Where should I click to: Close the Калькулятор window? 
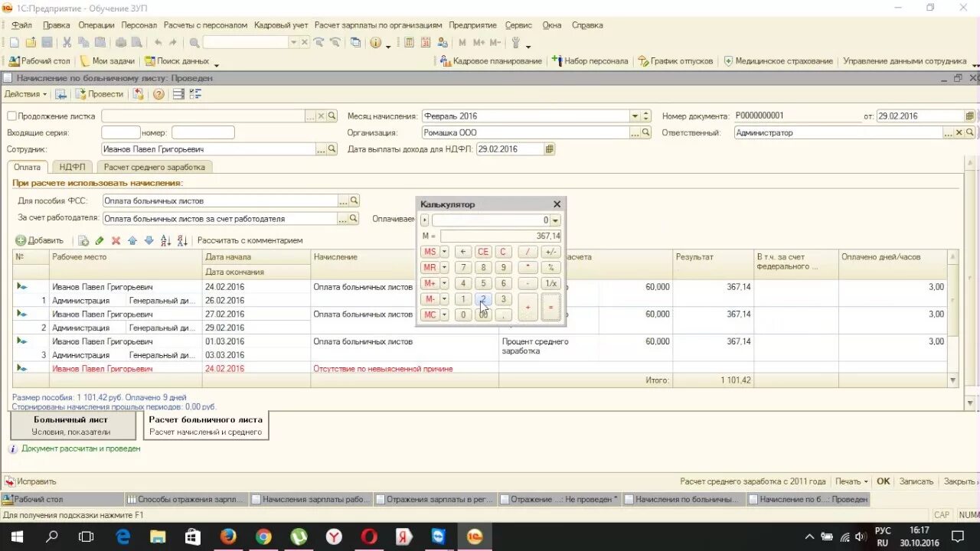tap(557, 204)
